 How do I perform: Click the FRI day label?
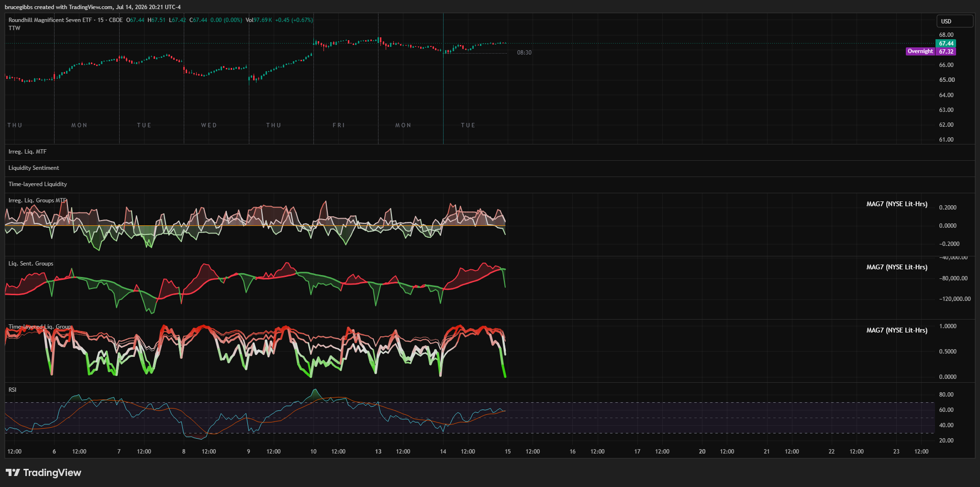coord(339,125)
